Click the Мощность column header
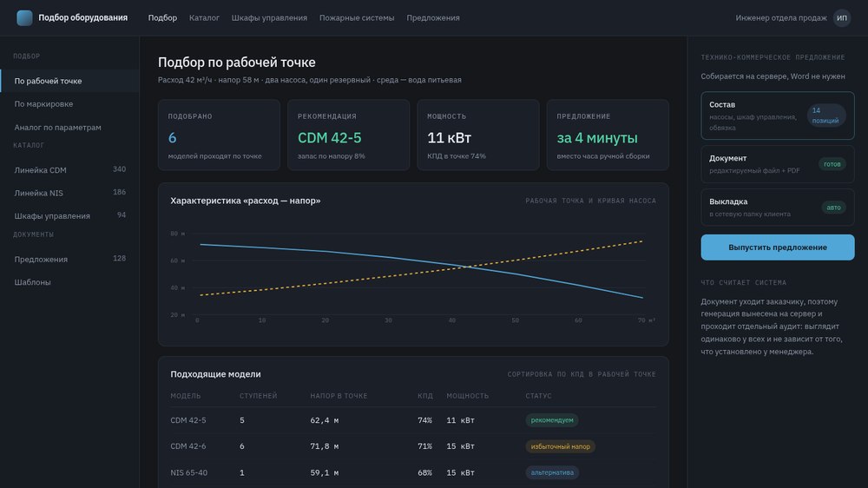This screenshot has width=868, height=488. tap(467, 395)
